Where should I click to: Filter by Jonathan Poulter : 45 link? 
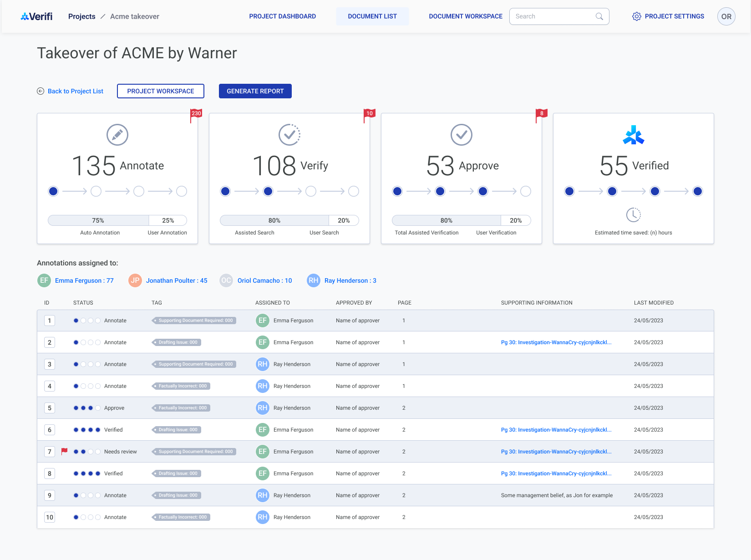click(x=177, y=280)
